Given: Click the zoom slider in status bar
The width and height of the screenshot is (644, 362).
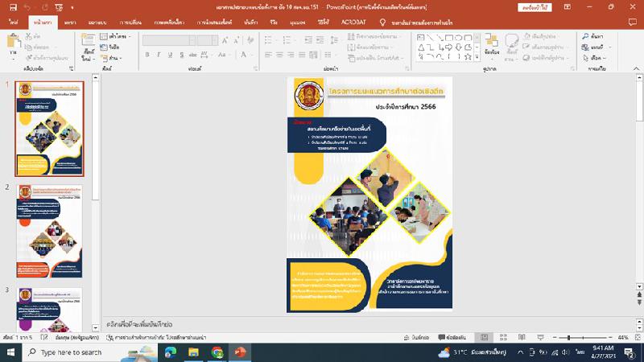Looking at the screenshot, I should [x=570, y=337].
